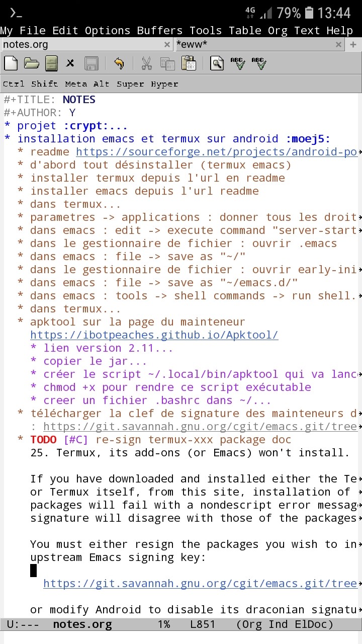Toggle the Shift modifier key
Screen dimensions: 362x644
[45, 84]
